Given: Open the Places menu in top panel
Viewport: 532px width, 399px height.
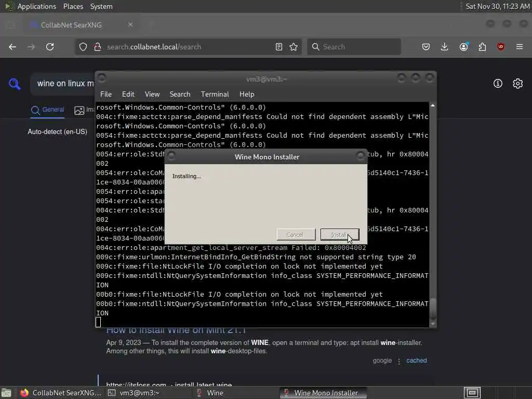Looking at the screenshot, I should (x=73, y=6).
